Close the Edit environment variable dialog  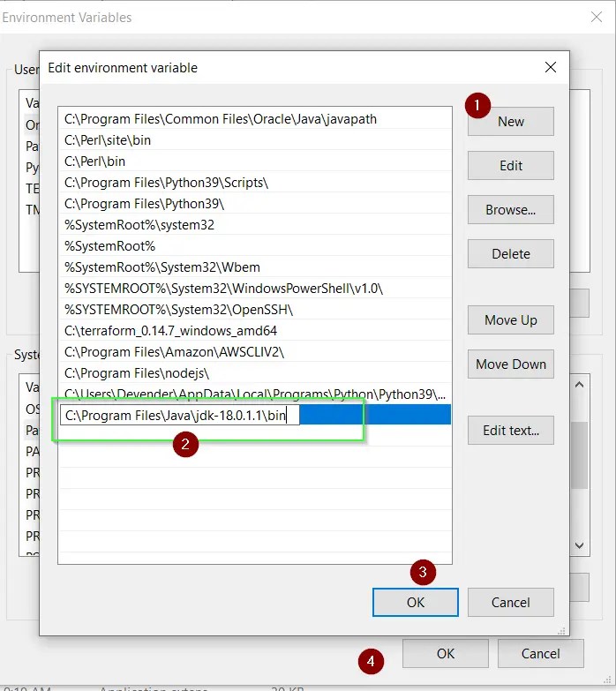coord(551,67)
